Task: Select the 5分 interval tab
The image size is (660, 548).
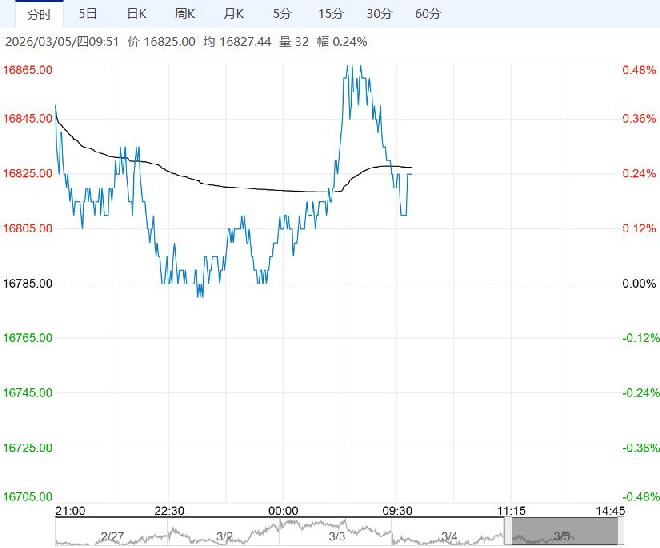Action: [282, 14]
